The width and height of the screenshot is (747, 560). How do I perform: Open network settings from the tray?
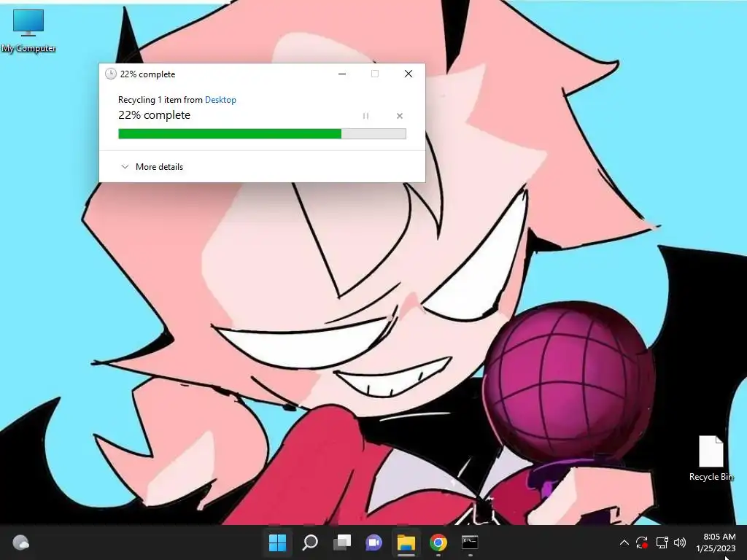[662, 542]
